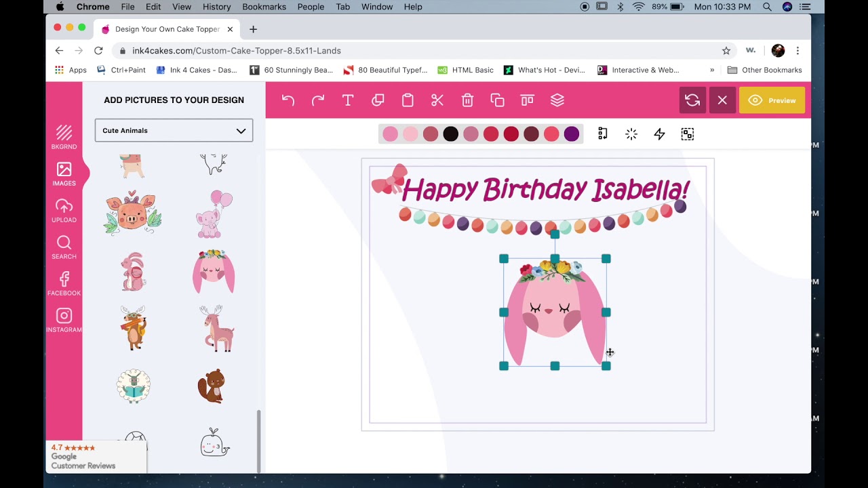Select the pink rabbit image
This screenshot has height=488, width=868.
(133, 271)
